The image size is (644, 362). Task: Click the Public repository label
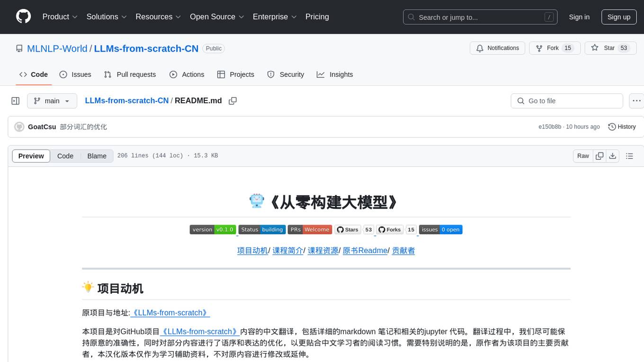(x=214, y=48)
